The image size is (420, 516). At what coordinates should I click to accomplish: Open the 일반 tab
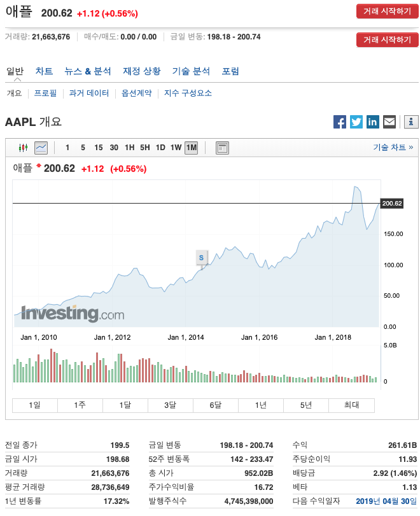15,71
